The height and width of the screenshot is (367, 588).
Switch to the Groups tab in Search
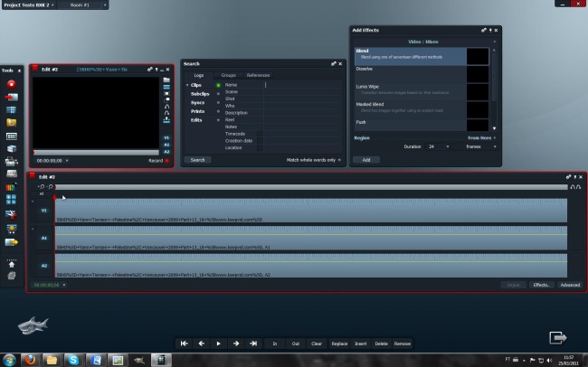[229, 75]
